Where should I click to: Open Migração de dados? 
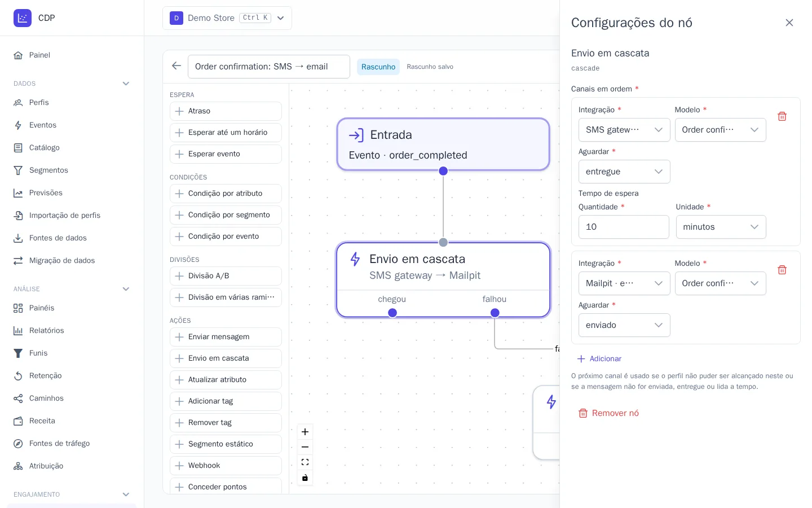pos(72,261)
